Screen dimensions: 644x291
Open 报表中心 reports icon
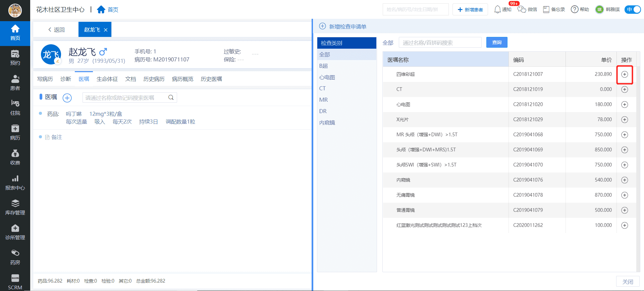[15, 182]
